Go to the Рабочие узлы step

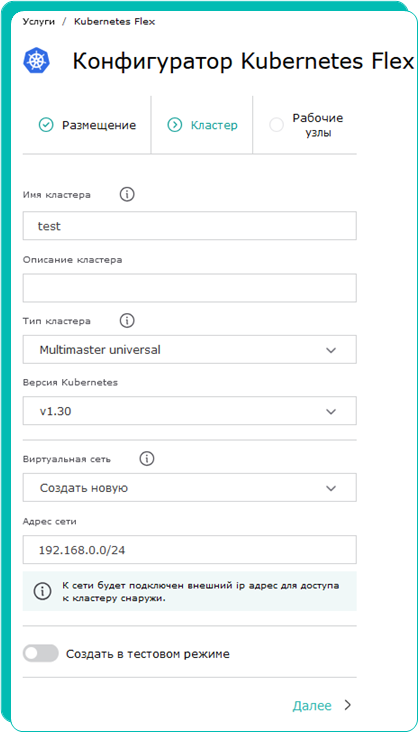[x=305, y=125]
